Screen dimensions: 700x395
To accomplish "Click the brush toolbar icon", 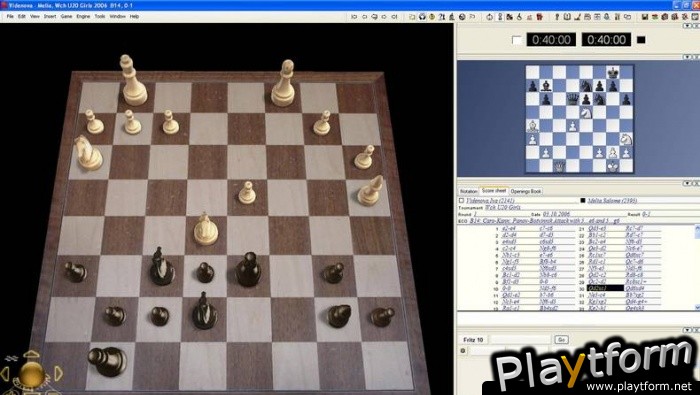I will point(576,17).
